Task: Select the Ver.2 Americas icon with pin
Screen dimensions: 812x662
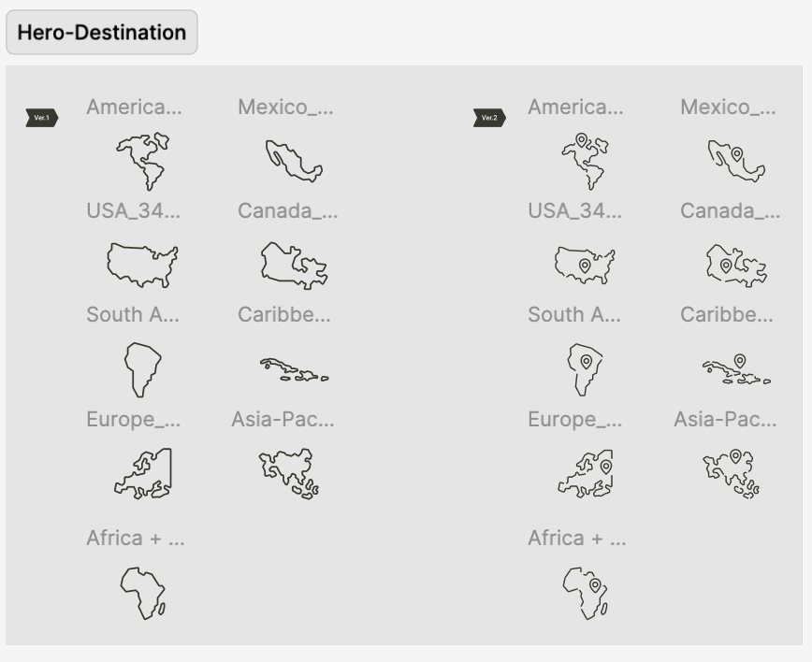Action: (x=586, y=162)
